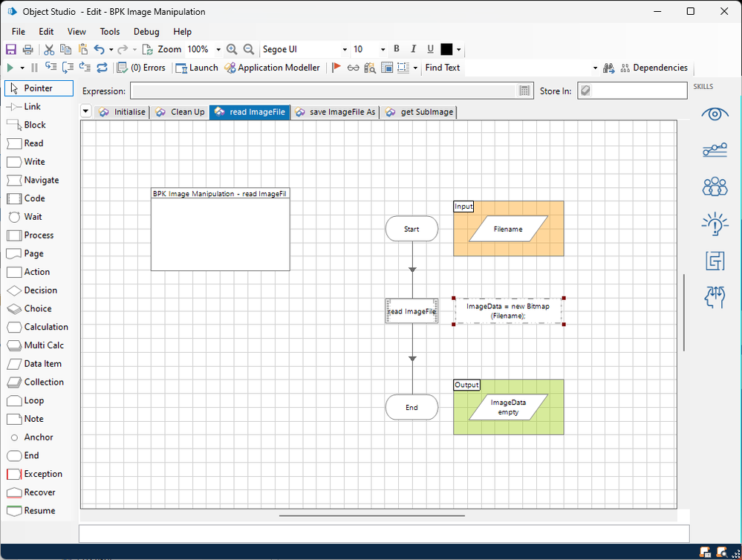Click the black font color swatch

coord(446,50)
